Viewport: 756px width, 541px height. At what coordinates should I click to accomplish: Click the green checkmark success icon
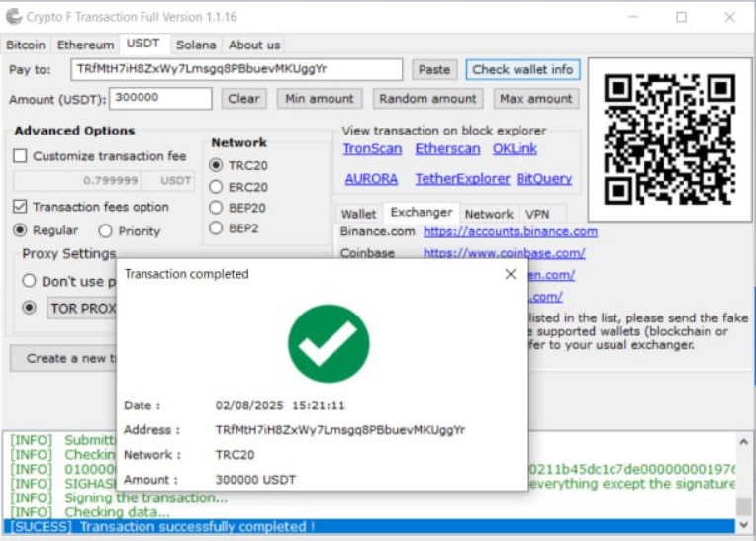click(x=329, y=343)
